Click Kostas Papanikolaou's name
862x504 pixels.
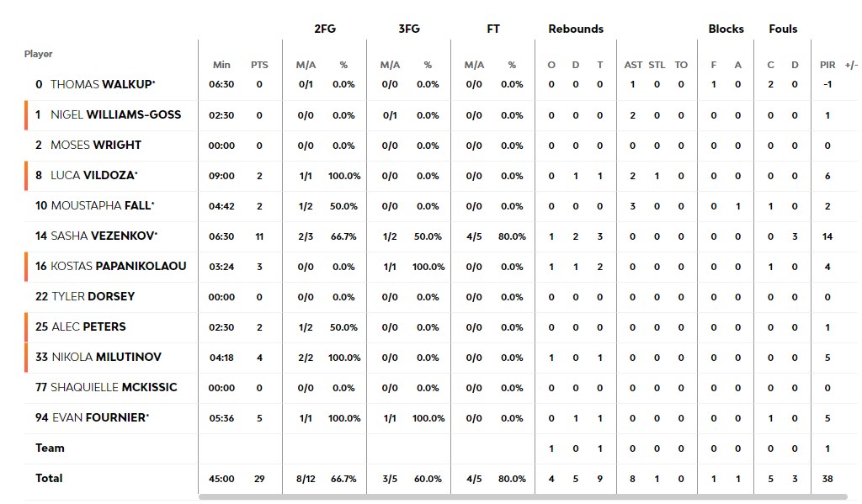pos(119,266)
